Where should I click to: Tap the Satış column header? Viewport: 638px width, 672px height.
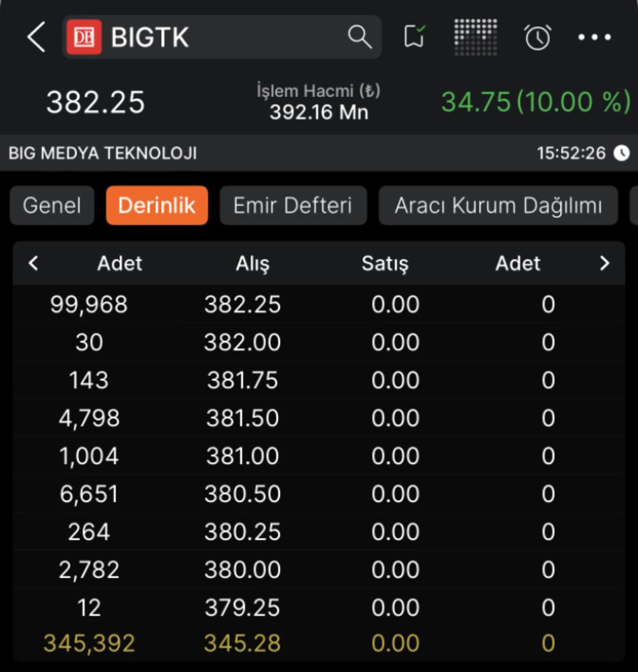click(385, 263)
